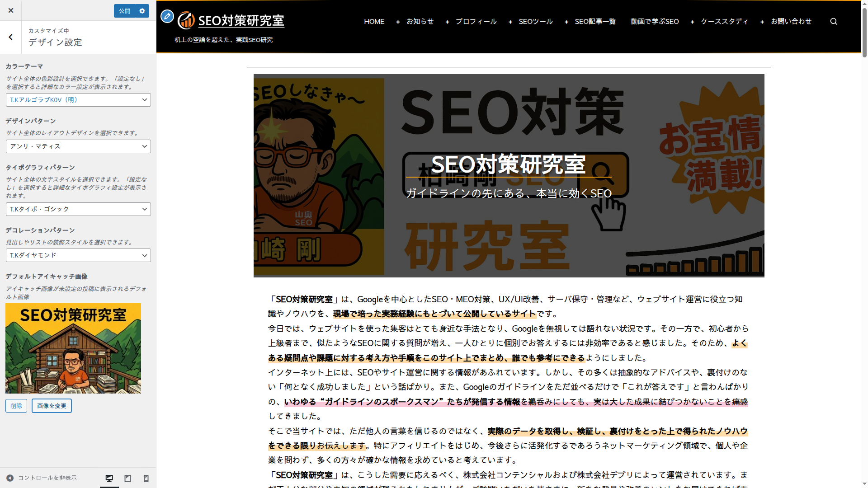Open the お問い合わせ menu item
Image resolution: width=868 pixels, height=488 pixels.
point(791,21)
